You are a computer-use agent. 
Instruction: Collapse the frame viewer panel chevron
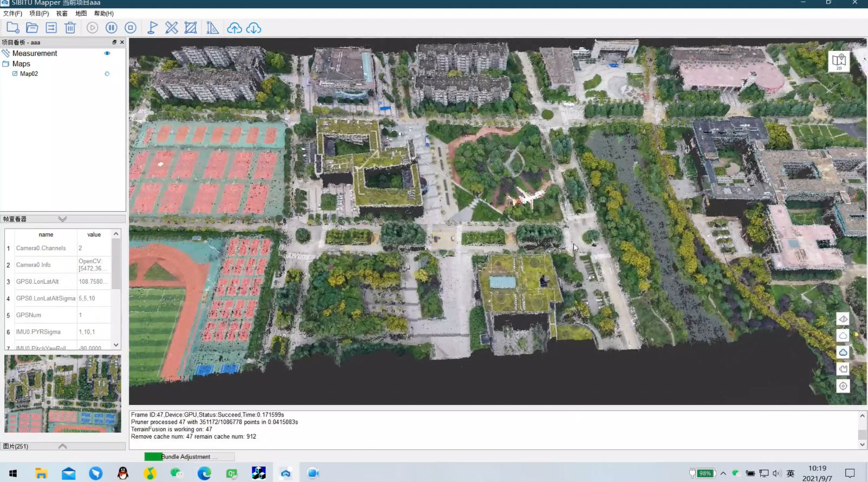pos(63,219)
